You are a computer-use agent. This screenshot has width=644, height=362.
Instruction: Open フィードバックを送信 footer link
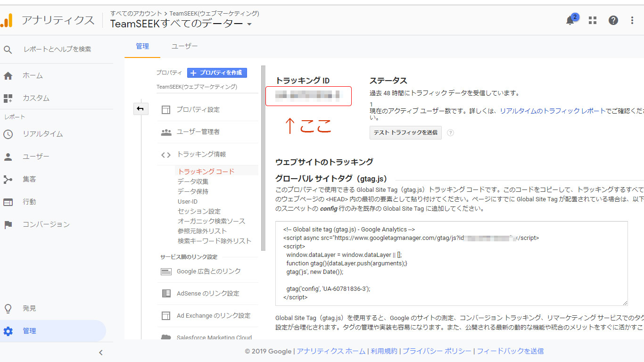[x=510, y=351]
